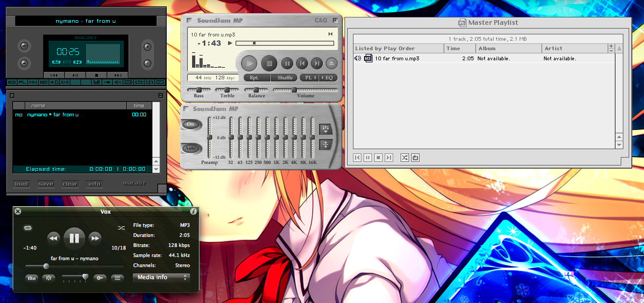Save the Macast playlist

46,184
